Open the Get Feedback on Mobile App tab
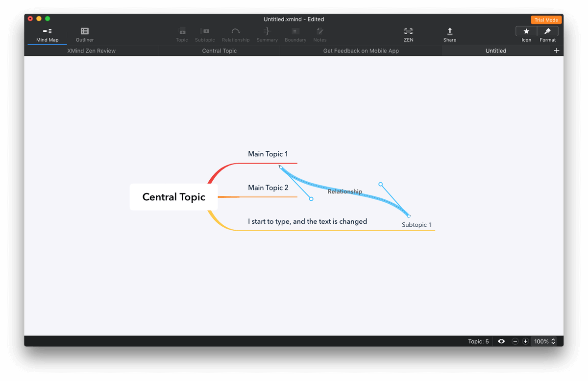Viewport: 588px width, 381px height. (x=361, y=50)
